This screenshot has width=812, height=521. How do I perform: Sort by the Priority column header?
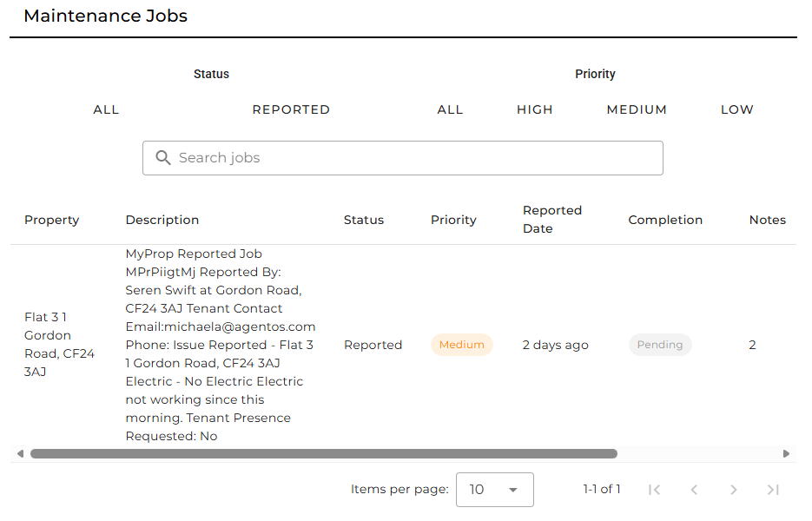coord(453,220)
